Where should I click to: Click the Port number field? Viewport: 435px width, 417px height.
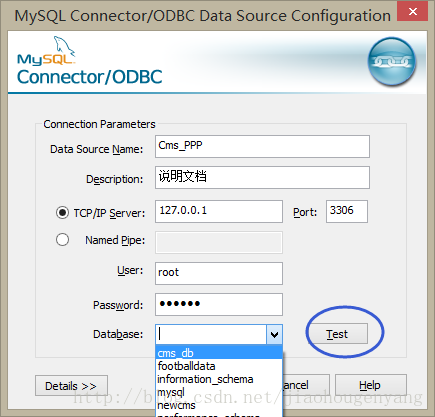[347, 211]
